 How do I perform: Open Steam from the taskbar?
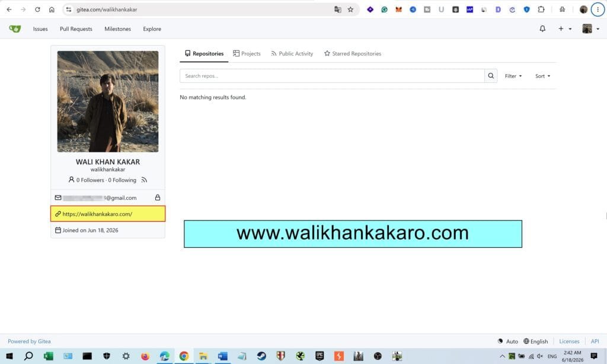[x=261, y=356]
